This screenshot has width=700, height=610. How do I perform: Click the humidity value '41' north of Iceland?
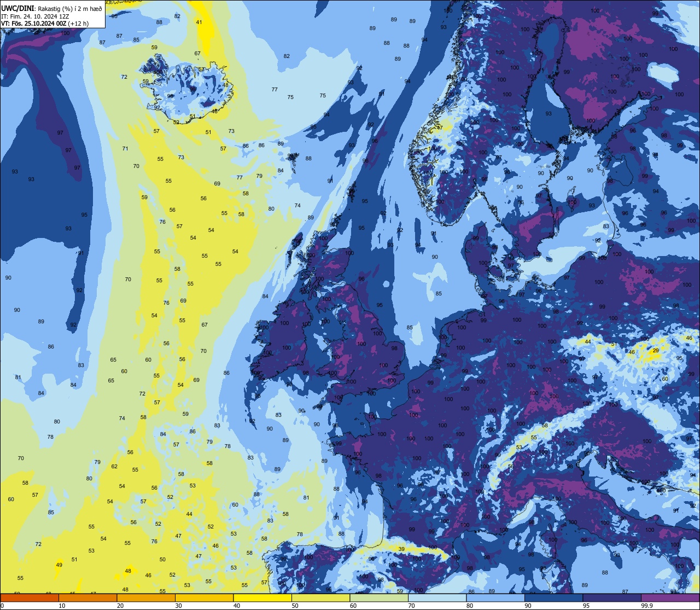pos(199,22)
